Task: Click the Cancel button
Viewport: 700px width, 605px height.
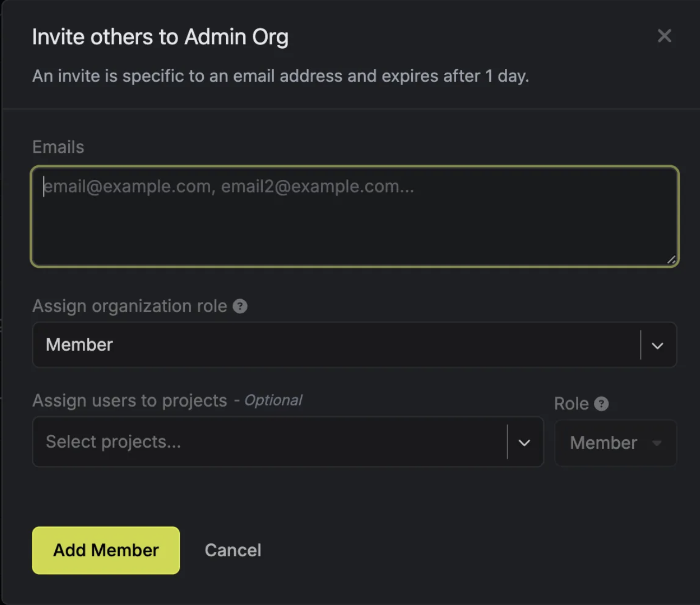Action: [x=233, y=550]
